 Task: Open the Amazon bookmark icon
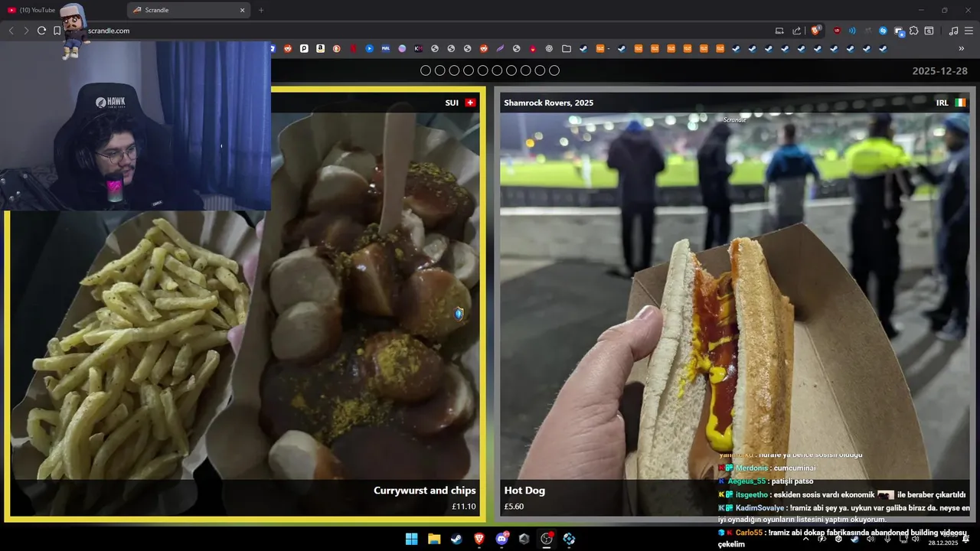click(320, 48)
